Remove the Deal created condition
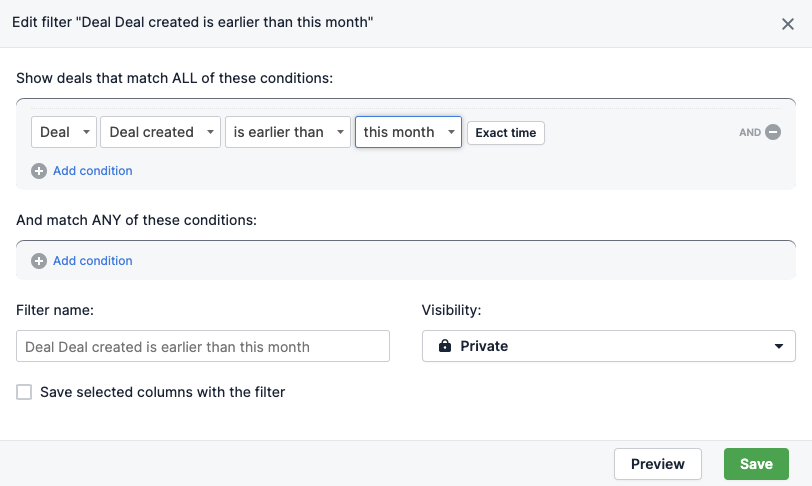 point(773,132)
